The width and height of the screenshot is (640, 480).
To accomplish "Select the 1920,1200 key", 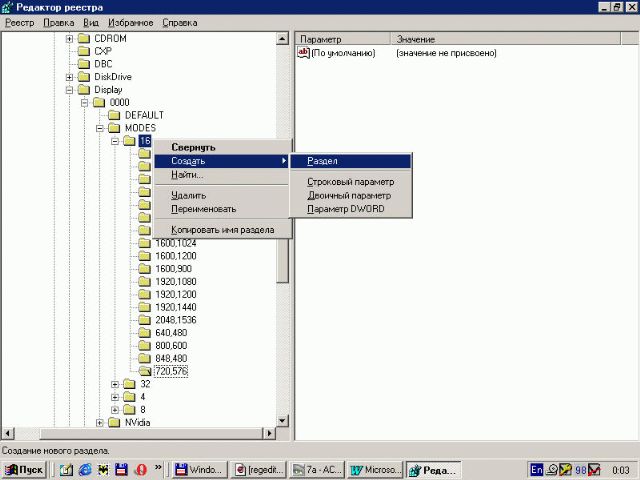I will [x=176, y=294].
